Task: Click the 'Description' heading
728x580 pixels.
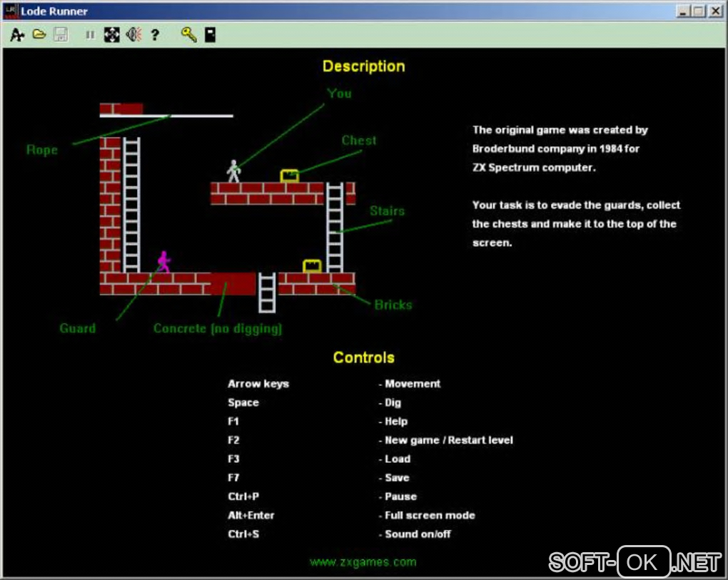Action: tap(363, 66)
